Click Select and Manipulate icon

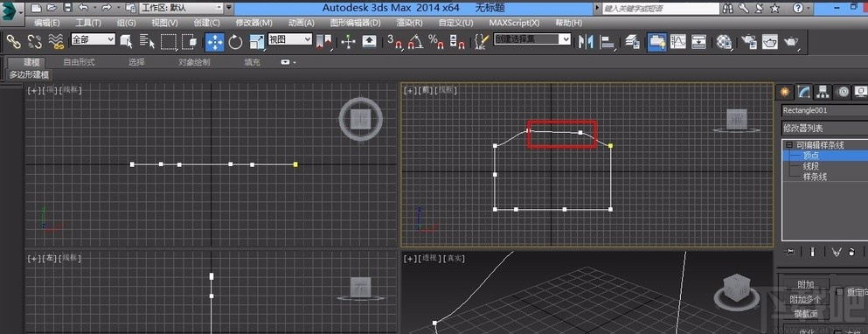pyautogui.click(x=348, y=42)
